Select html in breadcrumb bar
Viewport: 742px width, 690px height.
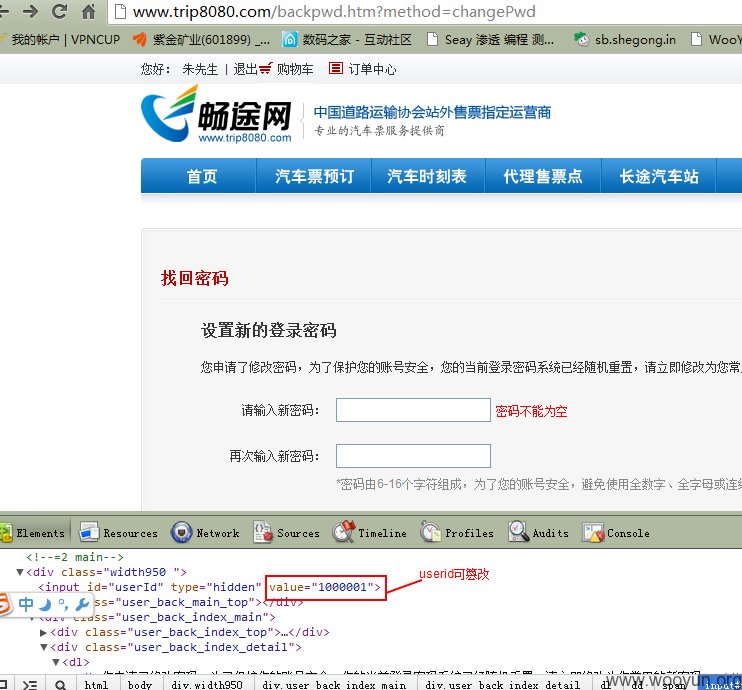pyautogui.click(x=96, y=685)
